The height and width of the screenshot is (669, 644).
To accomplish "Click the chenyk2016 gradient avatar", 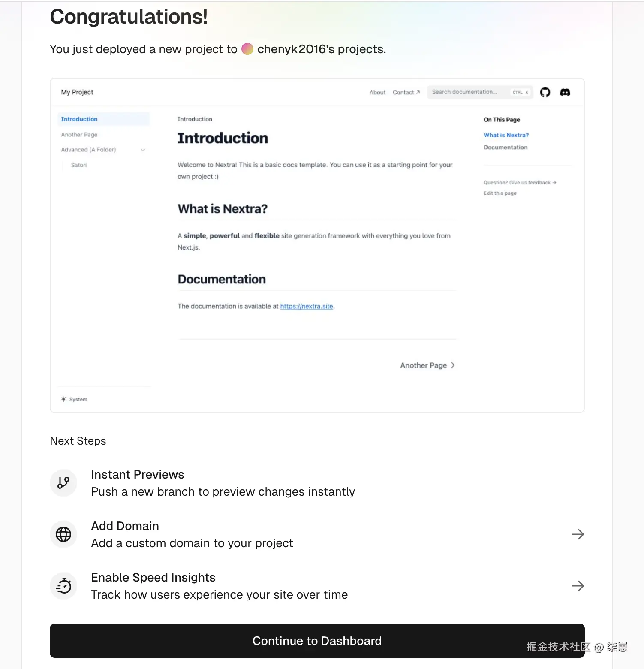I will click(247, 49).
